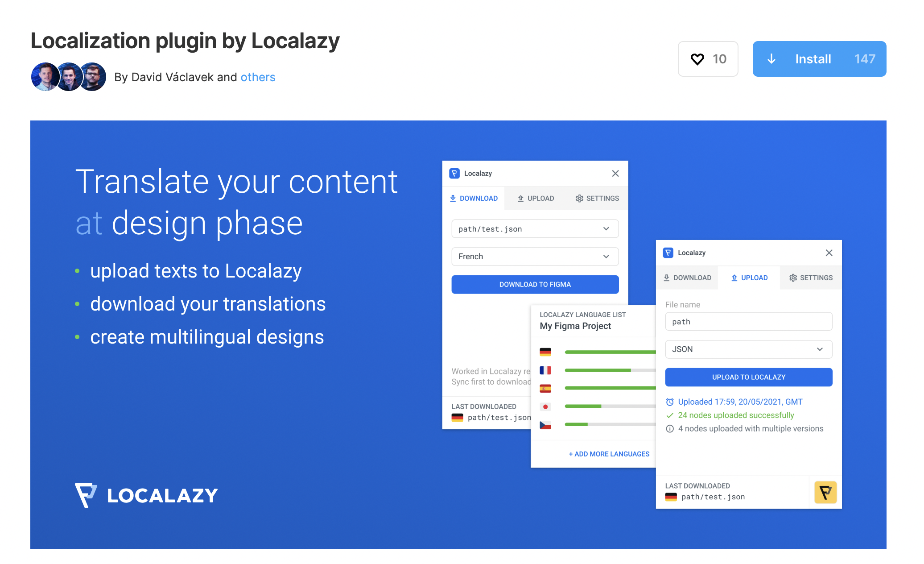Click the info icon for multiple versions
The width and height of the screenshot is (924, 564).
point(670,429)
